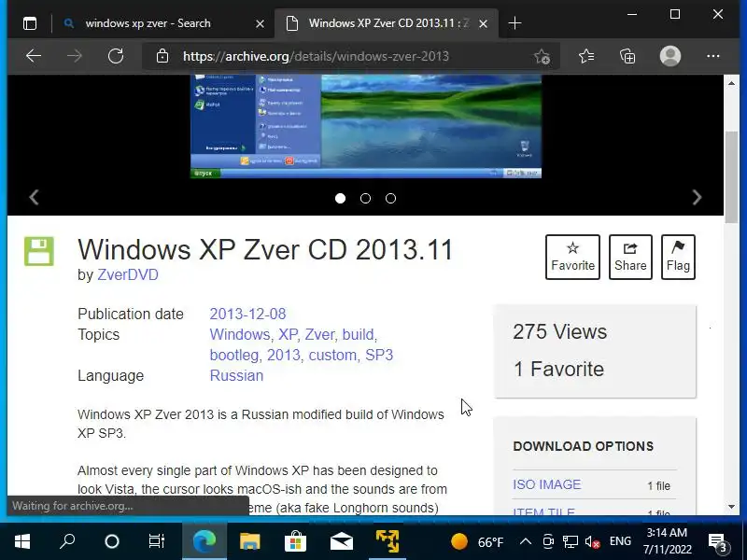Viewport: 747px width, 560px height.
Task: Click the page scroll down arrow
Action: [x=731, y=507]
